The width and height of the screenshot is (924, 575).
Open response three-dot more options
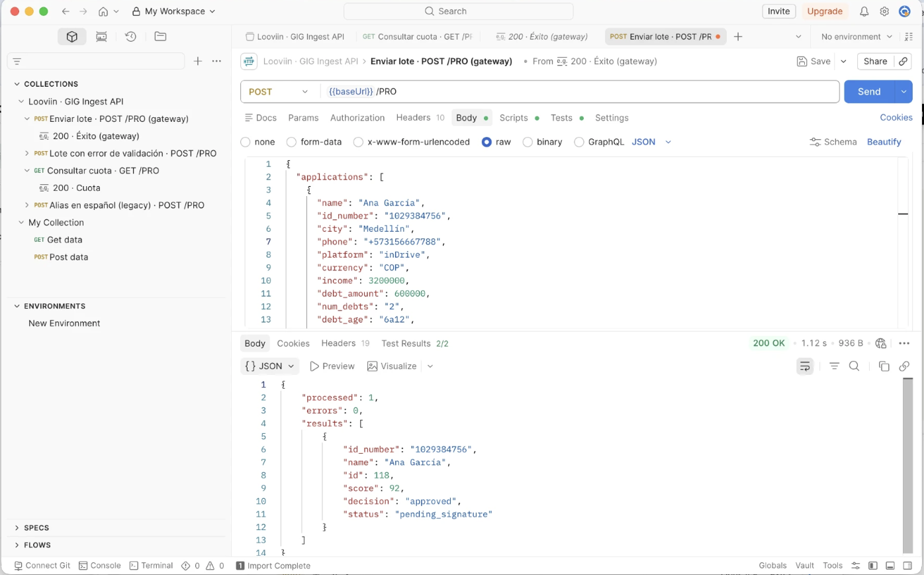click(x=904, y=343)
